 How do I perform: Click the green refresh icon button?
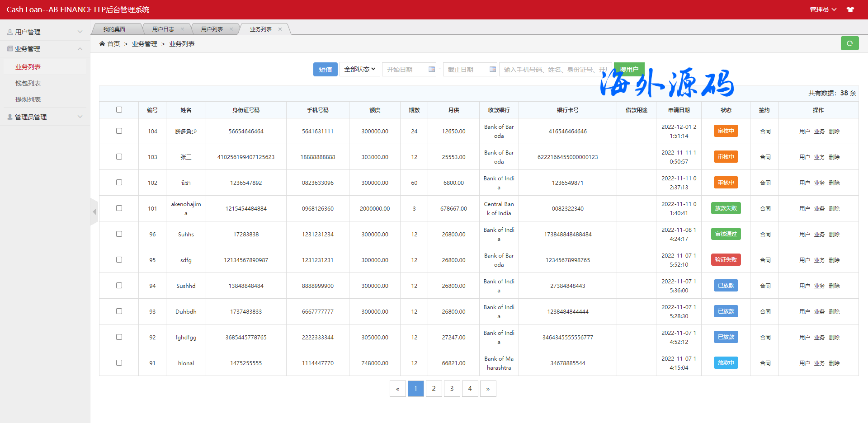pos(849,43)
